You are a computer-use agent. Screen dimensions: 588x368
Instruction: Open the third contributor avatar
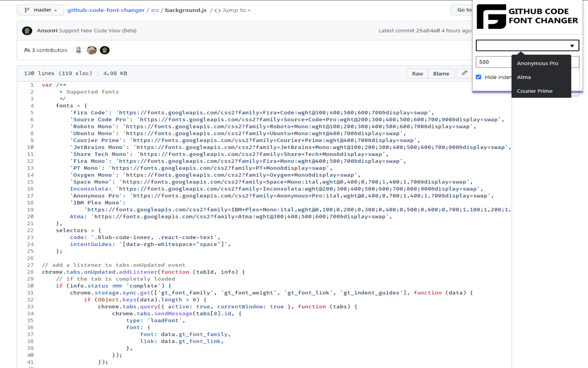coord(105,50)
